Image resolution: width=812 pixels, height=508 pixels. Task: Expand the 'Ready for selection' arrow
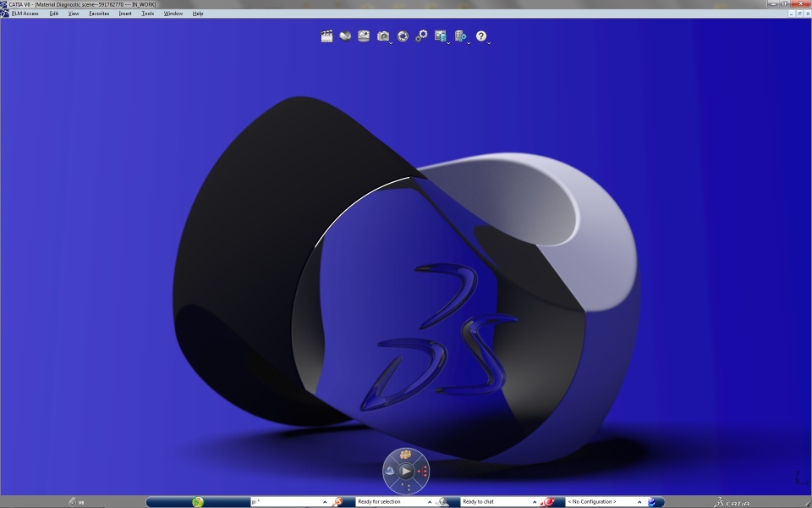point(430,502)
